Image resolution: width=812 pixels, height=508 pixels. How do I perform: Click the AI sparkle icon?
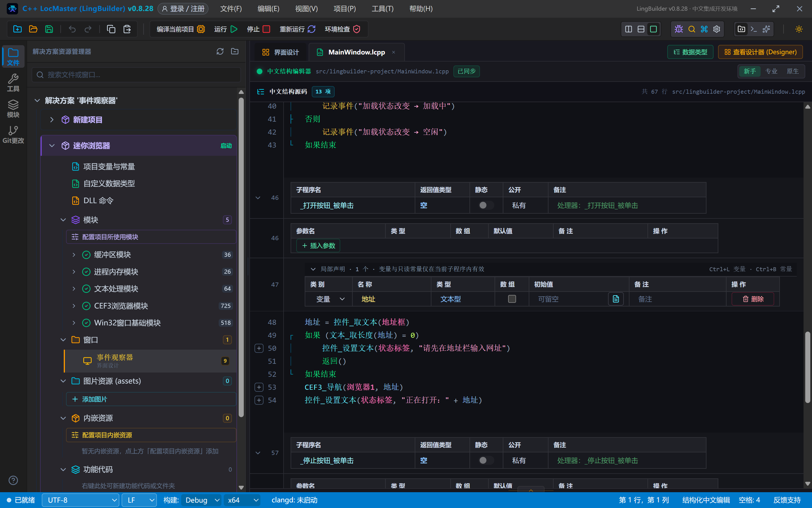(766, 29)
